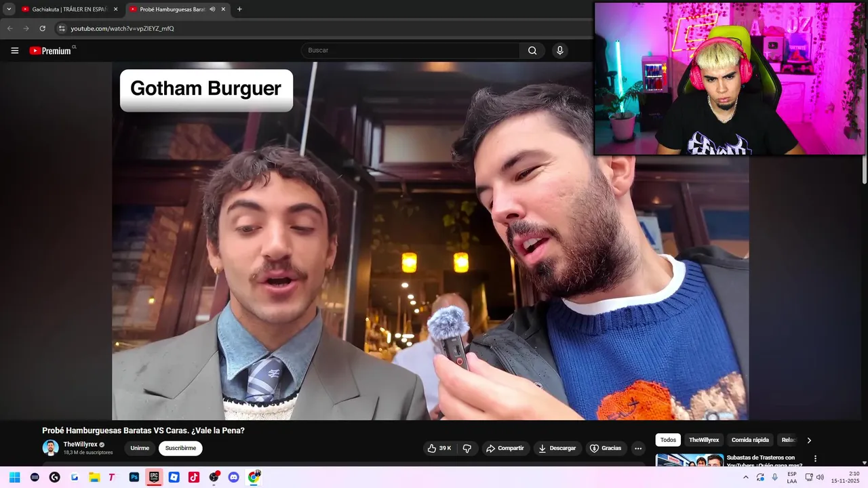Like the video (39 K)
The height and width of the screenshot is (488, 868).
click(439, 448)
